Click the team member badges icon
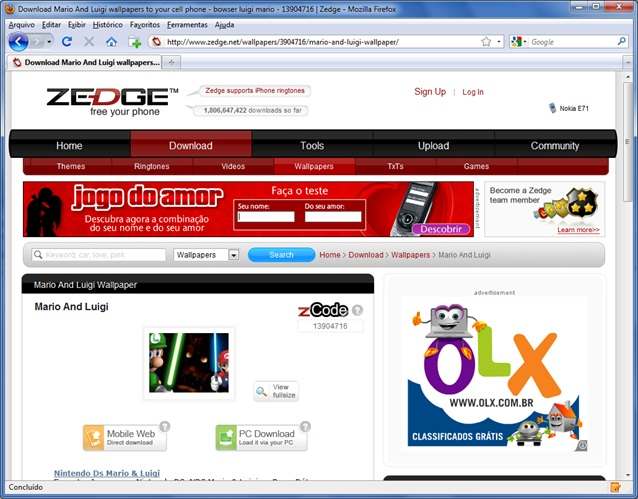 (568, 204)
